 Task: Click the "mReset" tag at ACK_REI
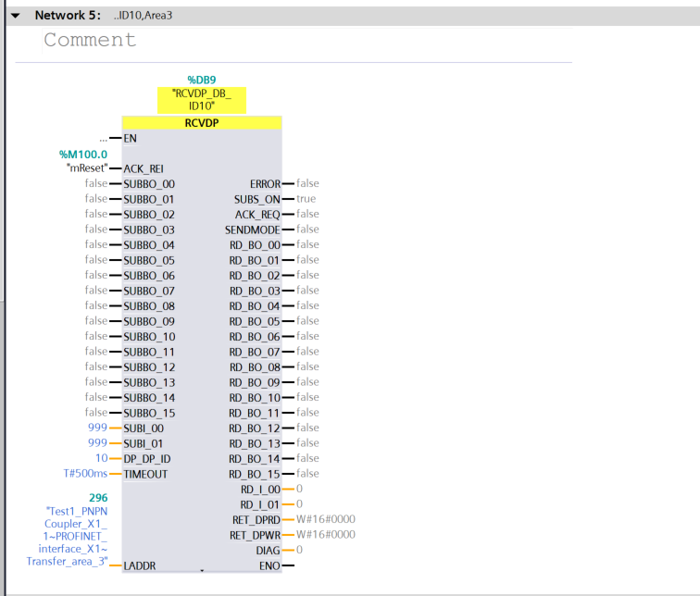87,168
